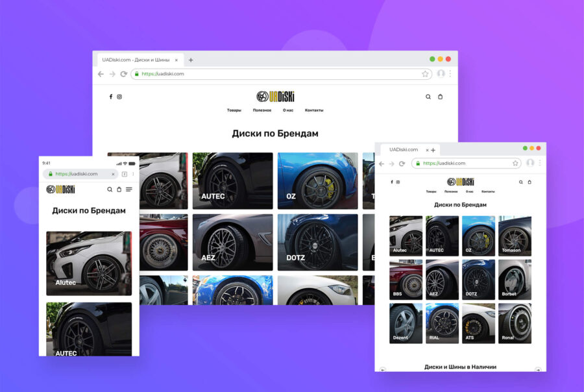Tap the search icon in the mobile mockup
The width and height of the screenshot is (584, 392).
click(x=110, y=189)
